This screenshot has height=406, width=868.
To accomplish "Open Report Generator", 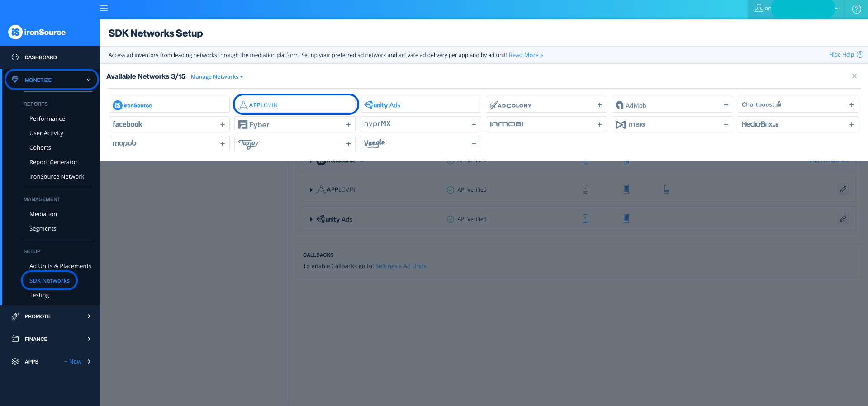I will (53, 162).
